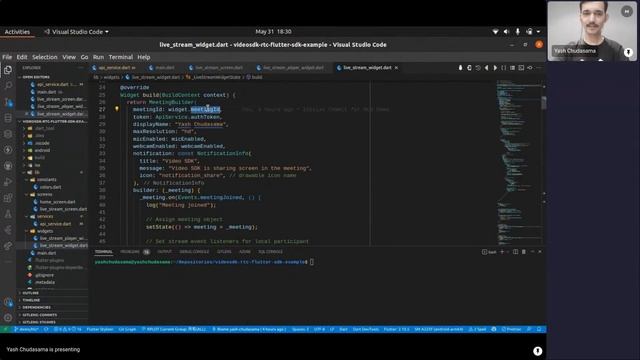The width and height of the screenshot is (640, 360).
Task: Open home_screen.dart in the file tree
Action: click(58, 202)
